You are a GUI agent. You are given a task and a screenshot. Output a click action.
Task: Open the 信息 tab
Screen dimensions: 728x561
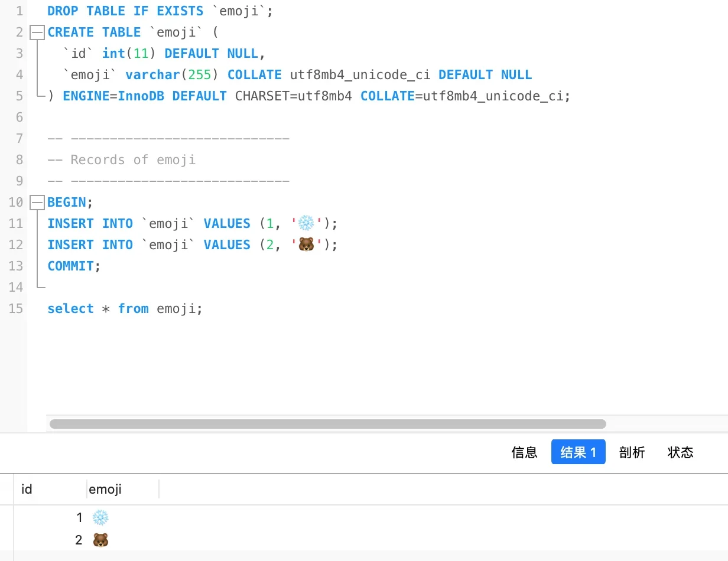click(x=524, y=452)
